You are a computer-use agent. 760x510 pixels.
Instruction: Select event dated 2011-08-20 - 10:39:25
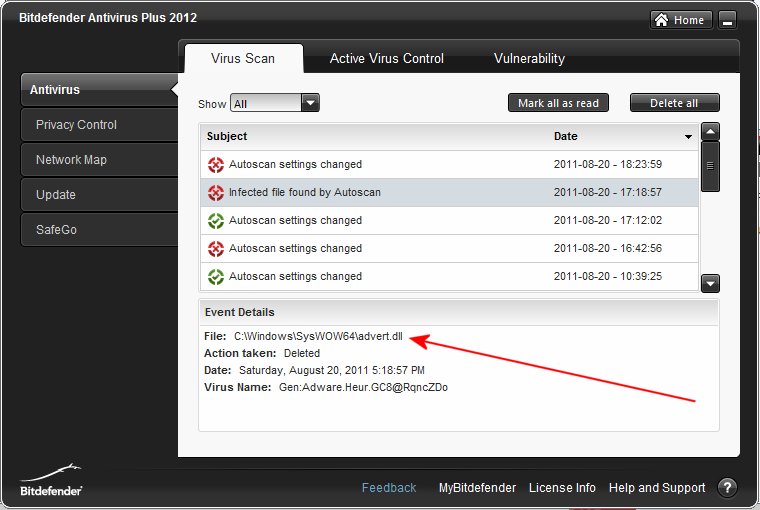pyautogui.click(x=449, y=276)
